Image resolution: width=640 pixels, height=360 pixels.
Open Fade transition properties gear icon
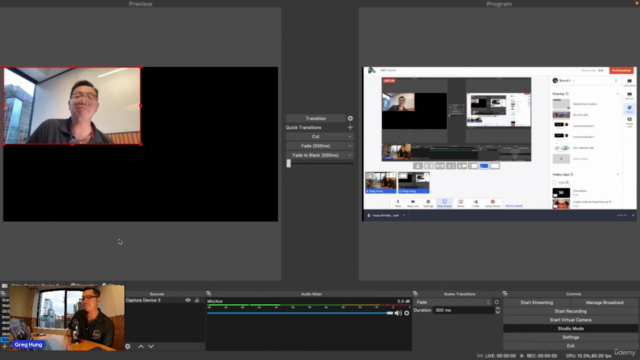(497, 302)
